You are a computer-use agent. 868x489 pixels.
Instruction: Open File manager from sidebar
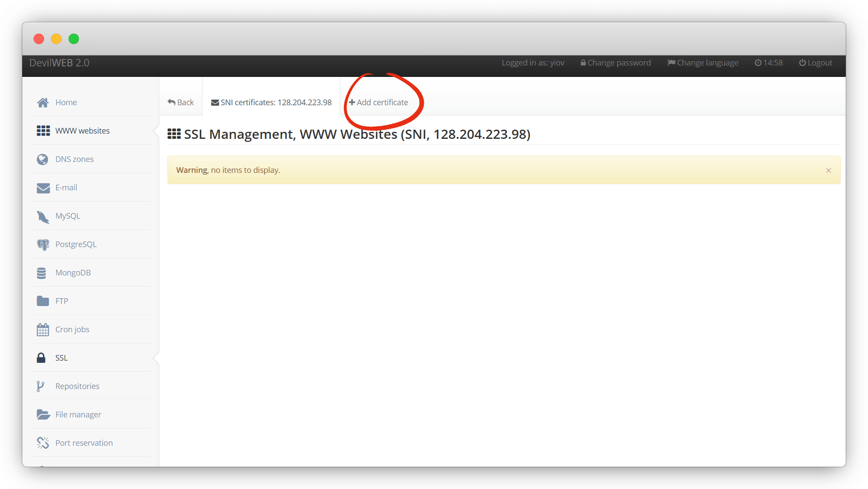pyautogui.click(x=78, y=415)
